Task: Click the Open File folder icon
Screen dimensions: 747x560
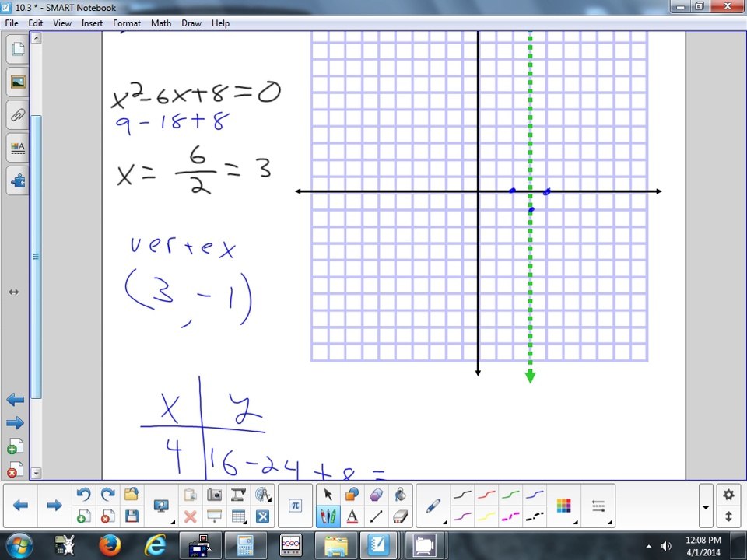Action: pos(132,495)
